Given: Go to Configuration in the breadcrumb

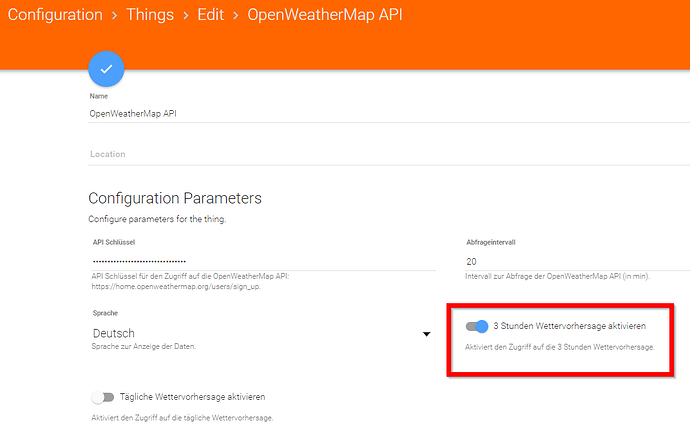Looking at the screenshot, I should pos(51,15).
